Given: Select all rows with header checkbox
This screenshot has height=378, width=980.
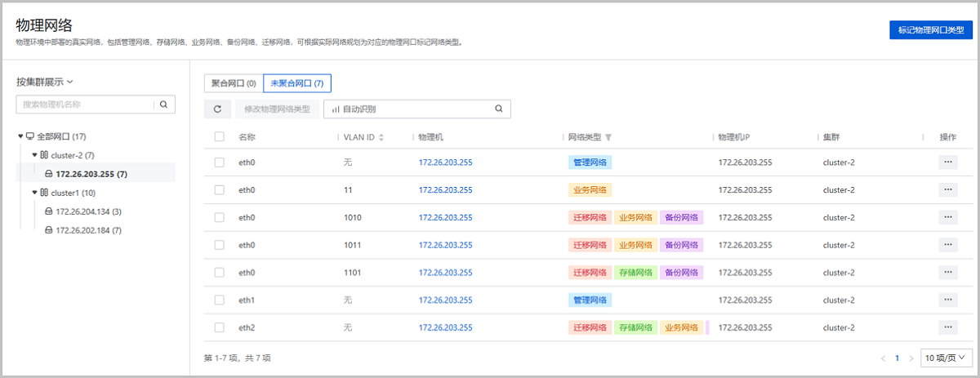Looking at the screenshot, I should (x=219, y=137).
